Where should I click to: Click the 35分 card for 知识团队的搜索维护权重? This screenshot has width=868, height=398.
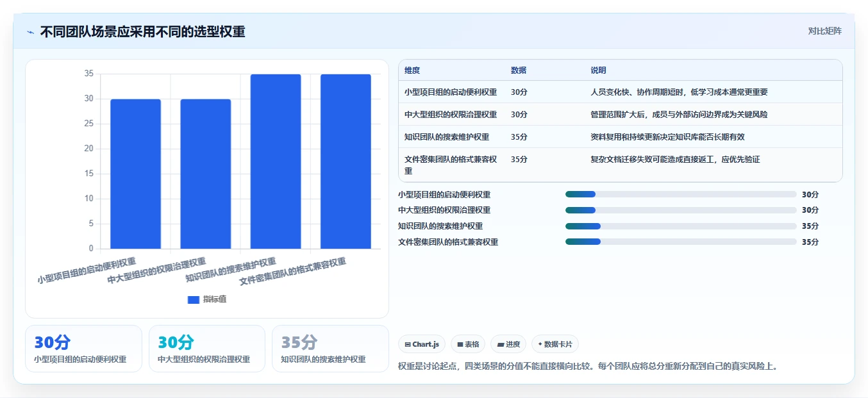coord(330,349)
